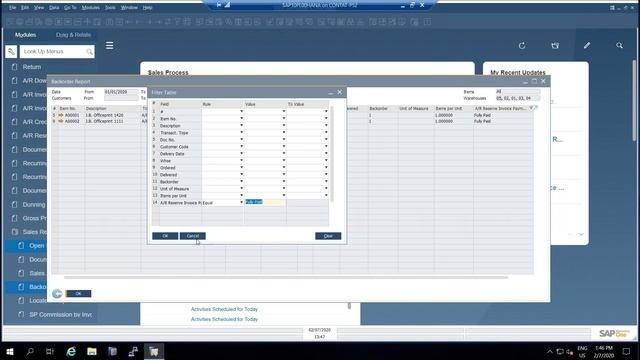Open Rule dropdown for Item No. row
Viewport: 640px width, 360px height.
pos(241,118)
